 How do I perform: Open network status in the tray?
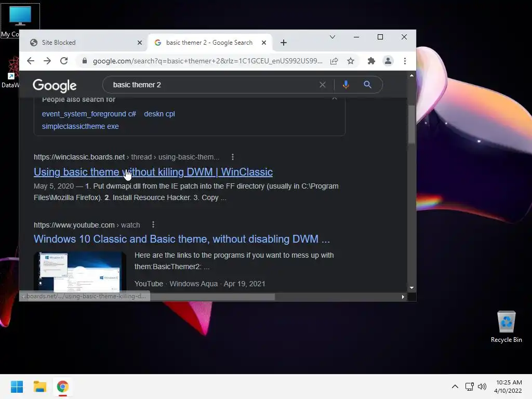469,387
